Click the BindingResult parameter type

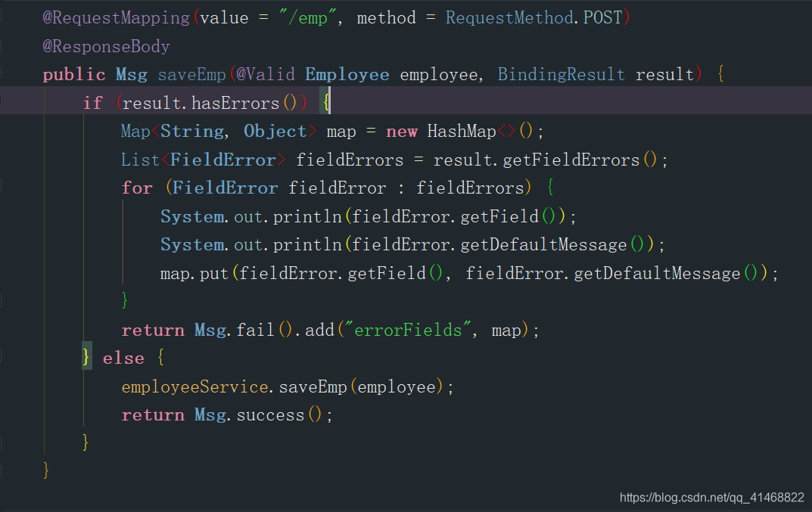coord(561,75)
